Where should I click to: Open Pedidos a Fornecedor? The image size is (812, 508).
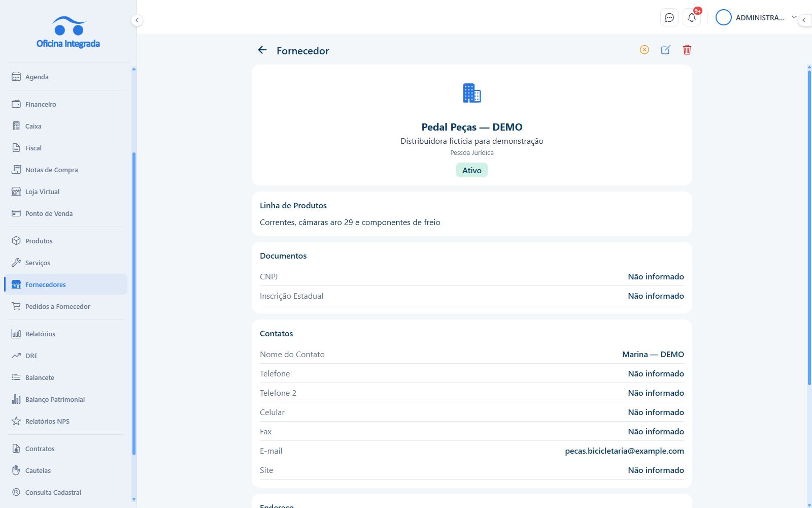click(x=66, y=306)
